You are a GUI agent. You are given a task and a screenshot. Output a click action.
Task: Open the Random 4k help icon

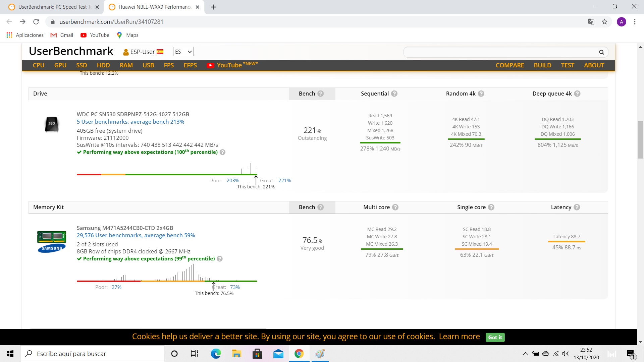pos(481,94)
